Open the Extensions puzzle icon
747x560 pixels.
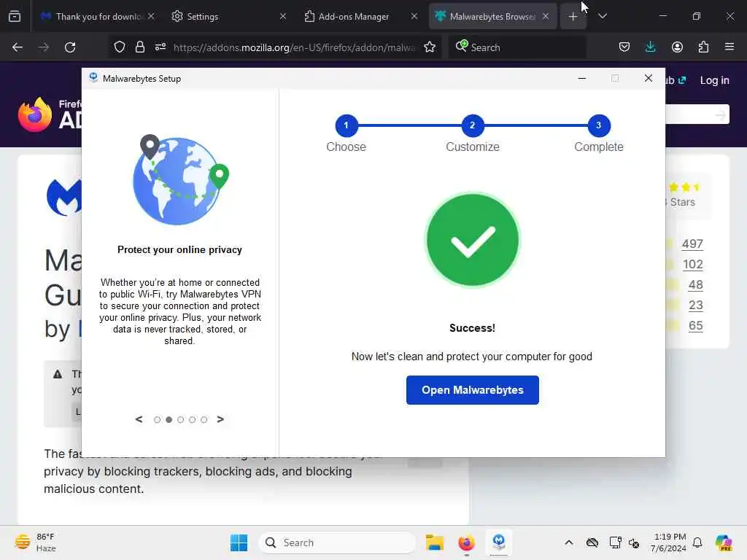[703, 47]
